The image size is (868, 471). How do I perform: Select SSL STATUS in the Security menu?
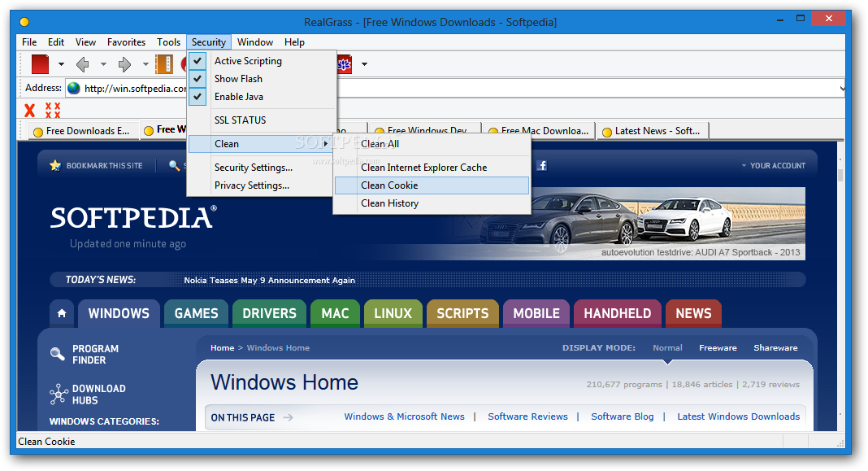coord(262,120)
